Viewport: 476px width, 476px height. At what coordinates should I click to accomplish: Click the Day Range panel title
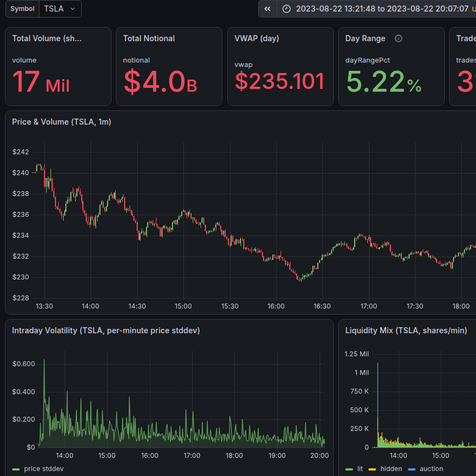(365, 38)
